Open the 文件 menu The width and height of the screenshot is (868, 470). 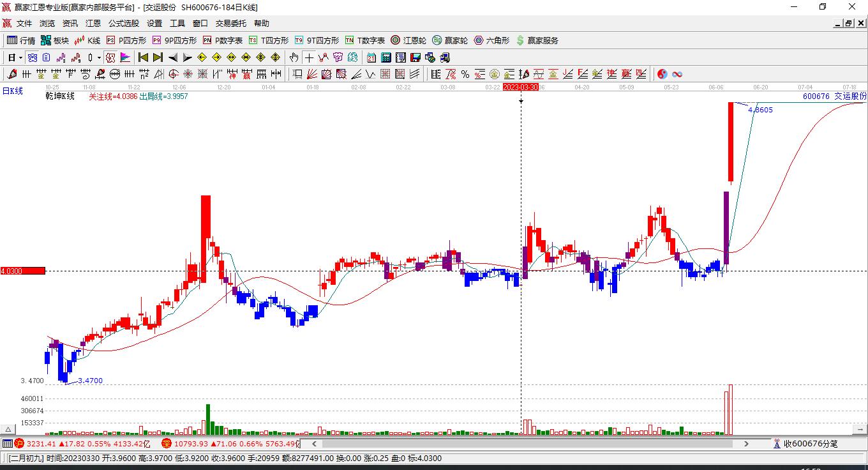24,23
